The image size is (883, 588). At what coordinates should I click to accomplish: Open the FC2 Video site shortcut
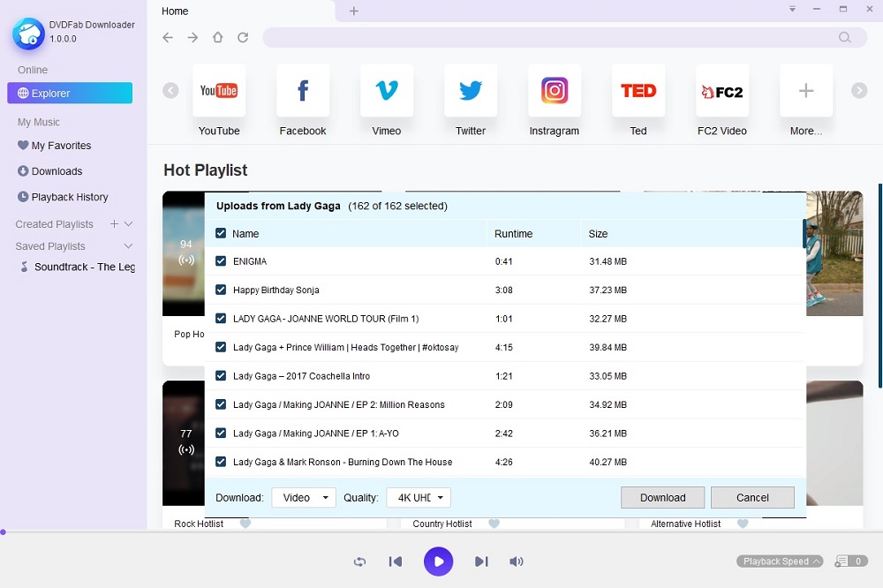[x=722, y=91]
